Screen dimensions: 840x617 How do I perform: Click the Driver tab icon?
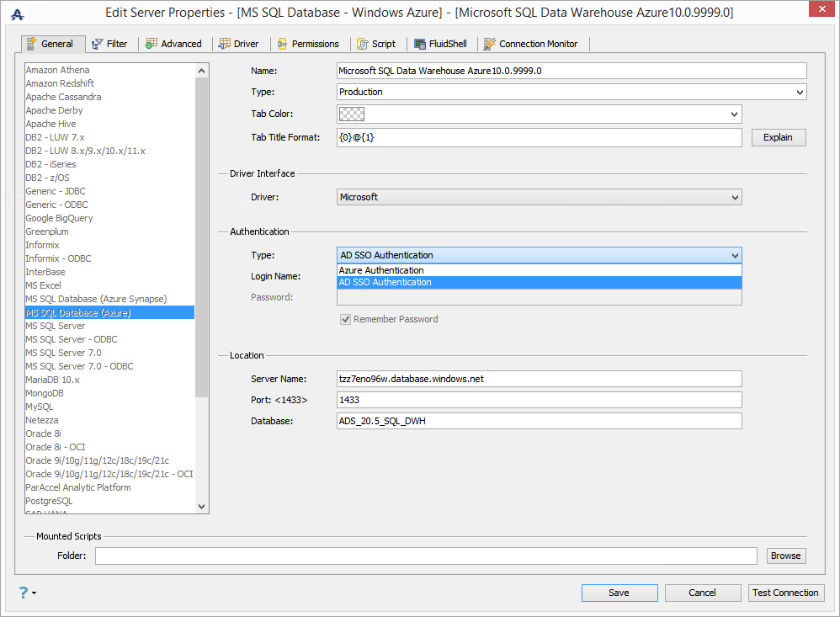pos(225,44)
